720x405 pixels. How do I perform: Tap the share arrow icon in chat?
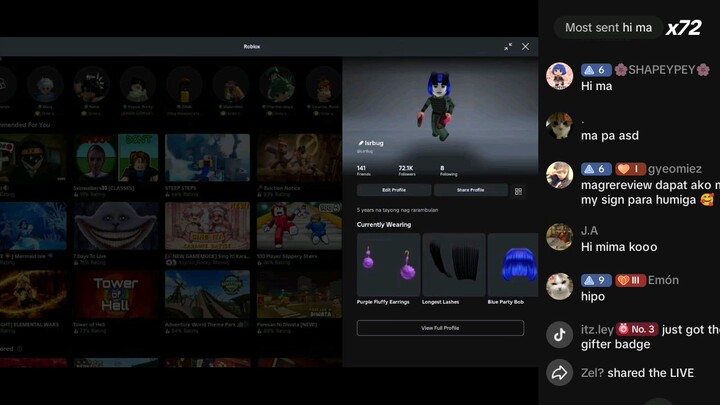[560, 373]
